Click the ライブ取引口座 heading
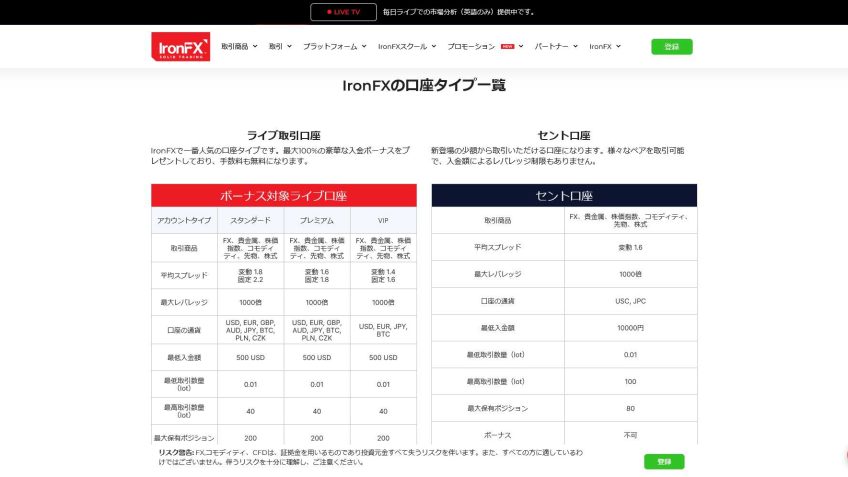Screen dimensions: 848x477 [284, 135]
